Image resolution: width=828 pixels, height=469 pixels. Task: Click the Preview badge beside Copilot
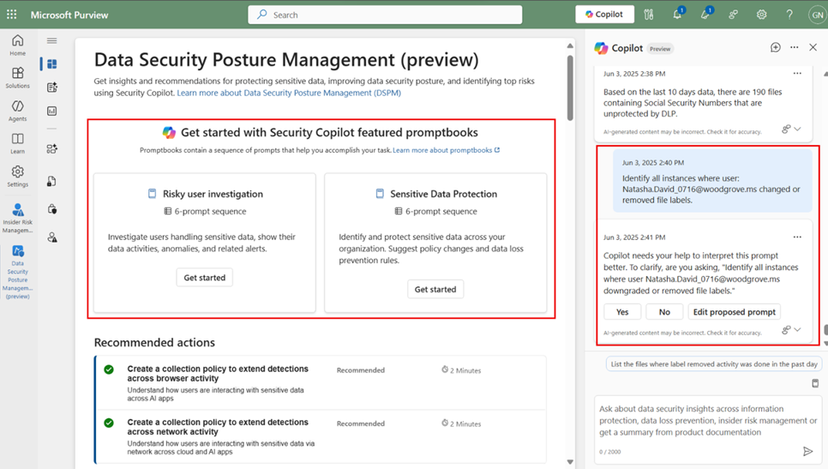(x=660, y=49)
